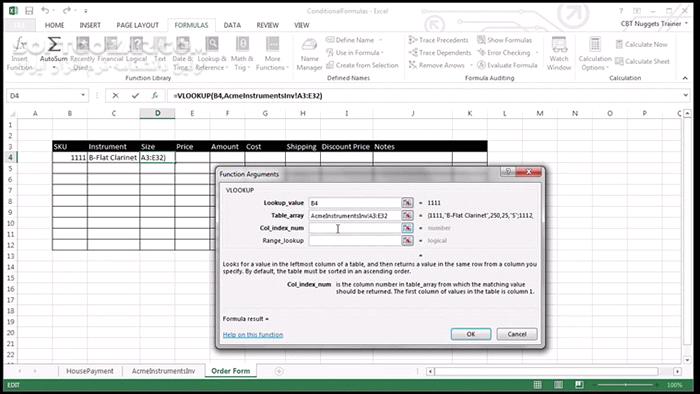Open Lookup & Reference functions

click(212, 54)
